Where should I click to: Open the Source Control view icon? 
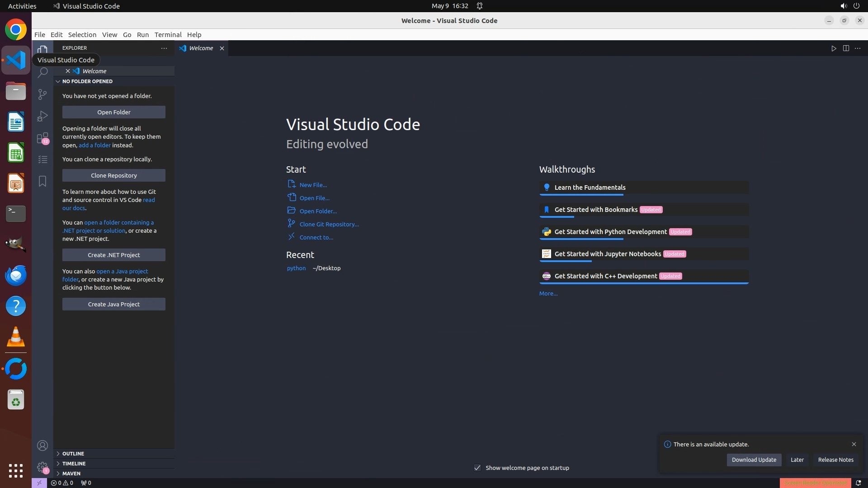tap(42, 94)
